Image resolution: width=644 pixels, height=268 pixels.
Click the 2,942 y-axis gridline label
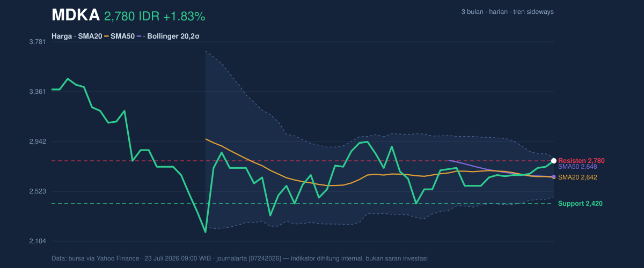pyautogui.click(x=37, y=142)
